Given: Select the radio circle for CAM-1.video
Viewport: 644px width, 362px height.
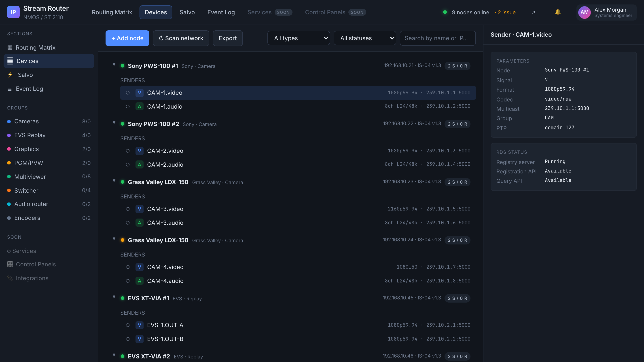Looking at the screenshot, I should tap(128, 93).
